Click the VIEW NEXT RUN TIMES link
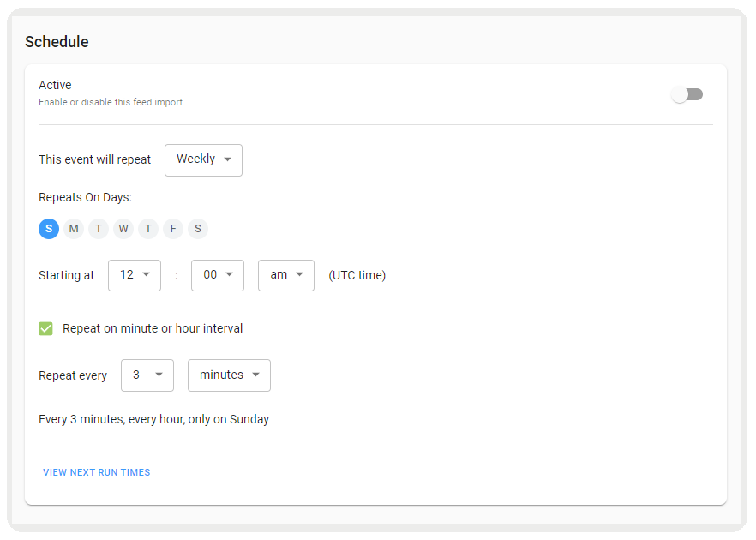The image size is (756, 540). click(96, 472)
